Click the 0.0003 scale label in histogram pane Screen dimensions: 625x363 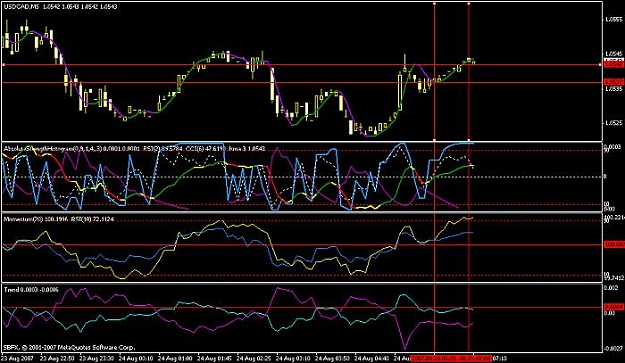(x=613, y=146)
